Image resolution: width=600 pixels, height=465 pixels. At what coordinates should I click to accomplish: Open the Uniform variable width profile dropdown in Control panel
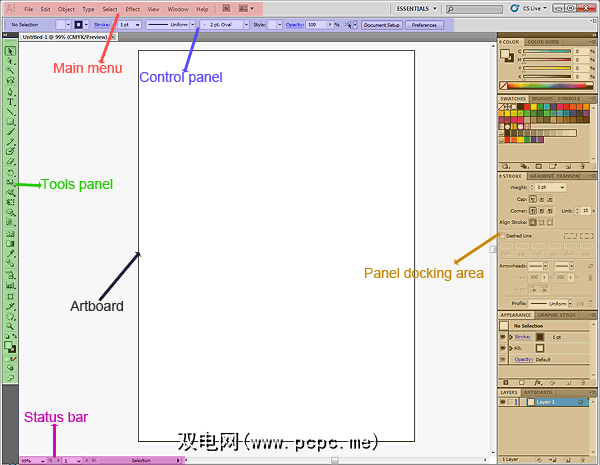tap(192, 24)
